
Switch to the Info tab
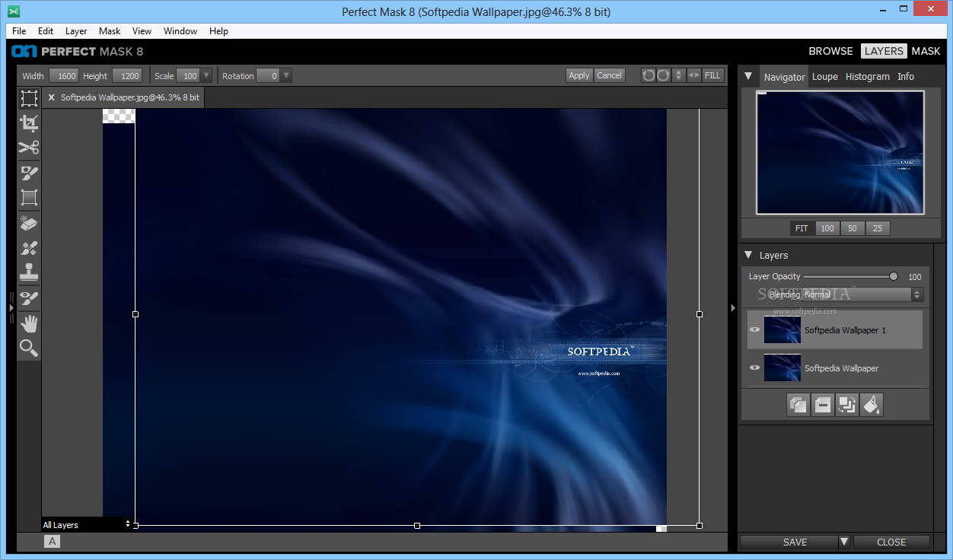pos(905,76)
